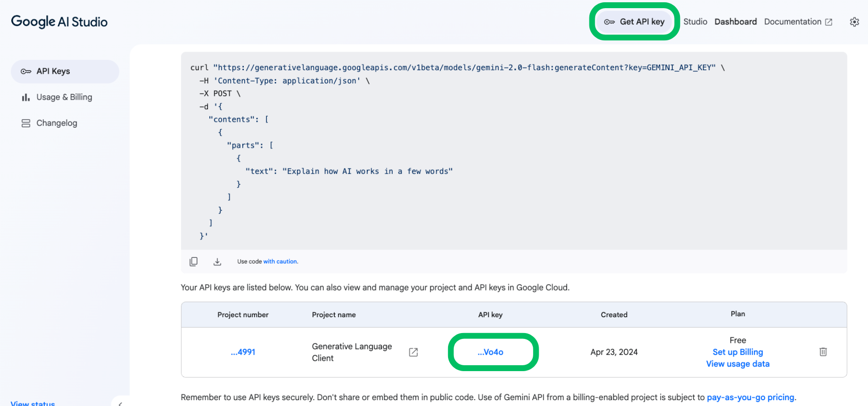
Task: Open project number ending 4991
Action: coord(243,352)
